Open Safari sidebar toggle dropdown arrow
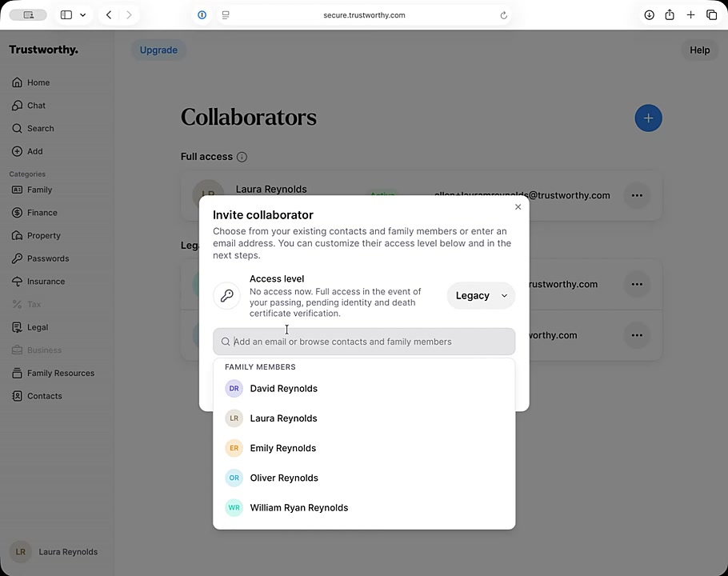 82,15
